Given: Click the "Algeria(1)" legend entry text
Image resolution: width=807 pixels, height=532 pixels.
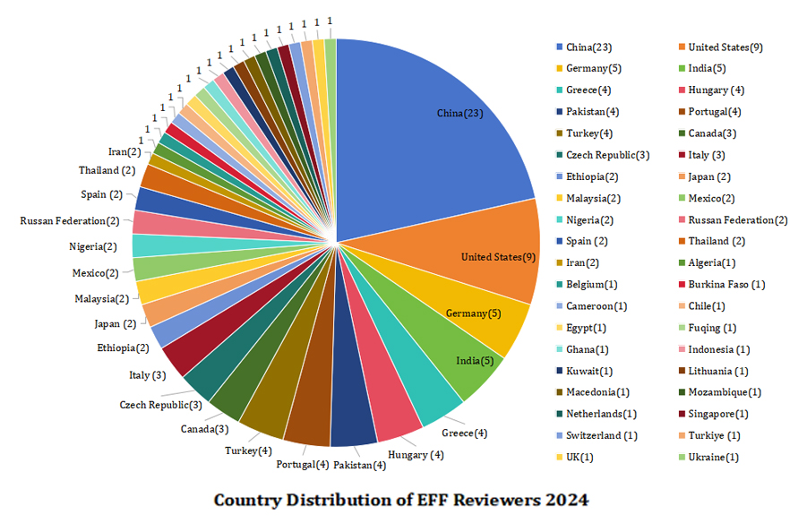Looking at the screenshot, I should point(712,263).
